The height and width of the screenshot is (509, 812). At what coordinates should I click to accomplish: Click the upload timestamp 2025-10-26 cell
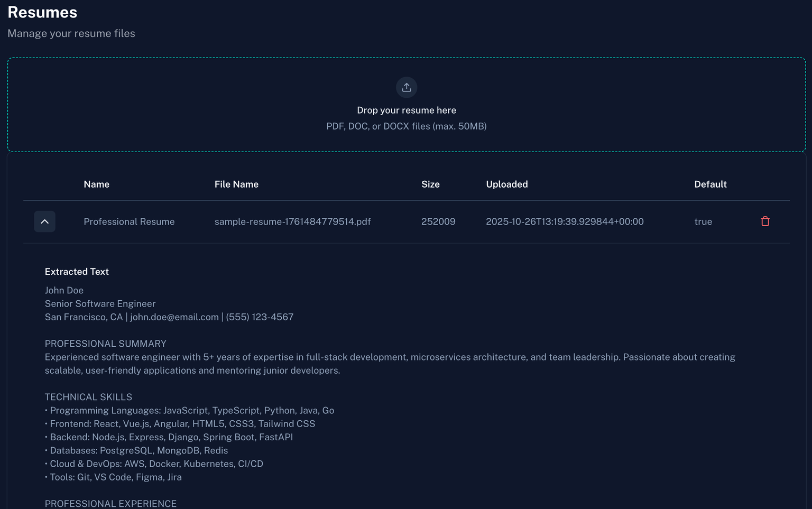(564, 221)
